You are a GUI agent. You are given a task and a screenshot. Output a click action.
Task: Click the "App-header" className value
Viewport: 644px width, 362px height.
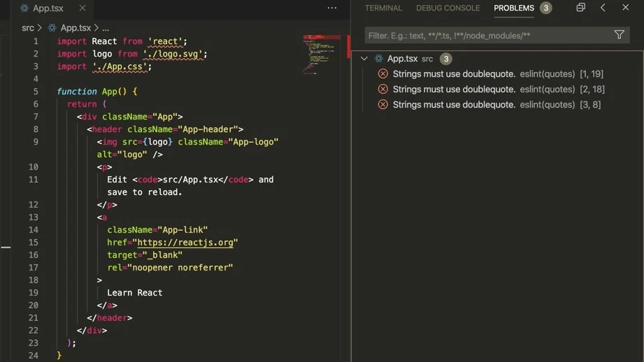coord(208,129)
